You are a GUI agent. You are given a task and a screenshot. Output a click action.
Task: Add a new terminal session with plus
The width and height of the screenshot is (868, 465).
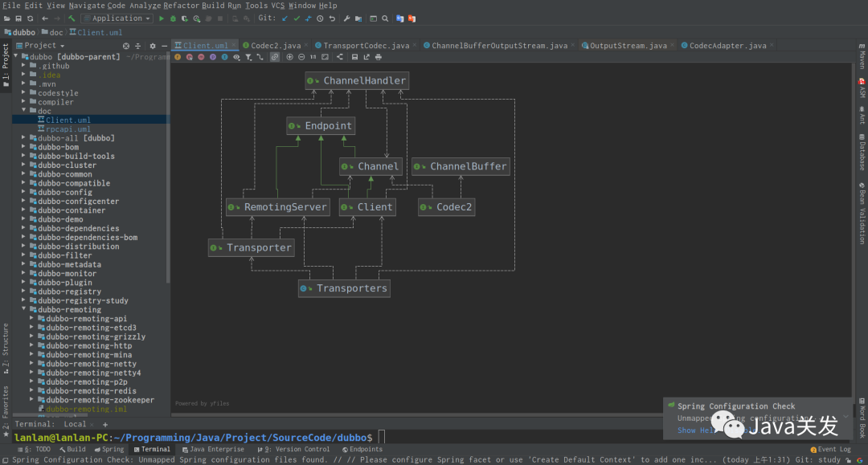[x=105, y=425]
